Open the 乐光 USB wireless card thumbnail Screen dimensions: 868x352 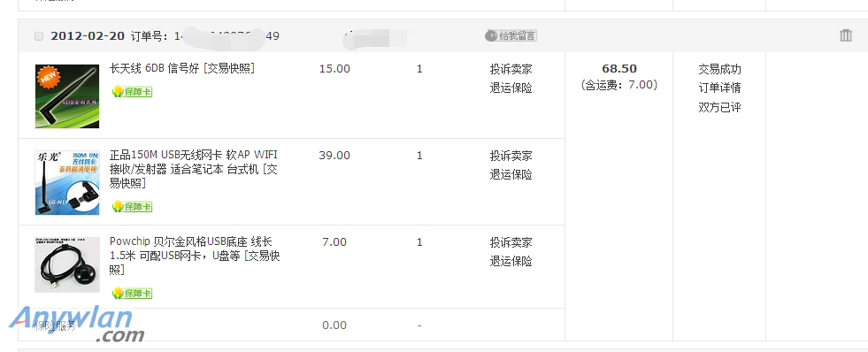[67, 183]
